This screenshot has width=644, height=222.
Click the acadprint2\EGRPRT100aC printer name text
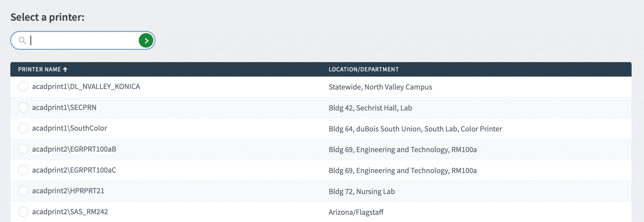point(74,170)
